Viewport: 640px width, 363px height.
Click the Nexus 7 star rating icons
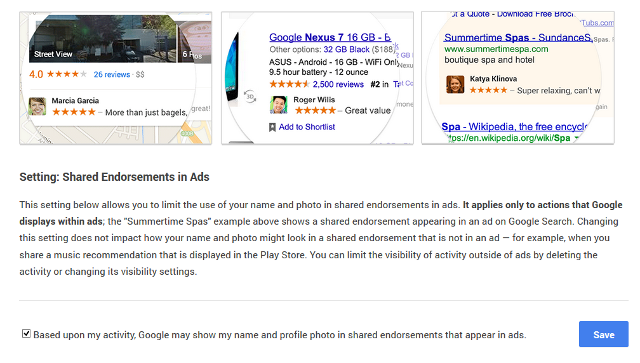coord(289,84)
